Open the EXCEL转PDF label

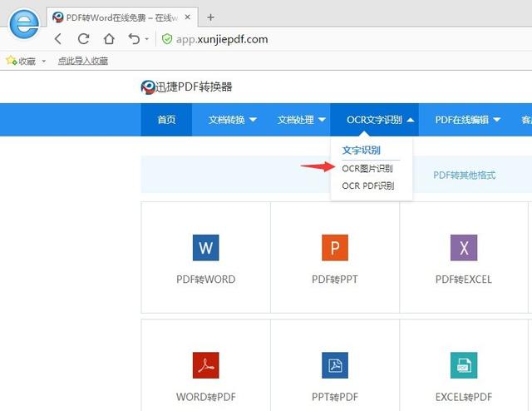pos(464,397)
